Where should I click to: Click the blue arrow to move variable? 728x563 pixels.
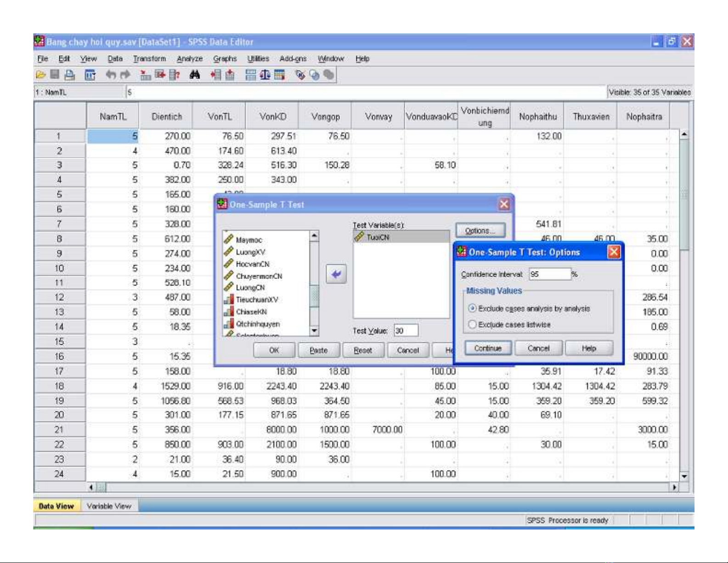click(336, 274)
